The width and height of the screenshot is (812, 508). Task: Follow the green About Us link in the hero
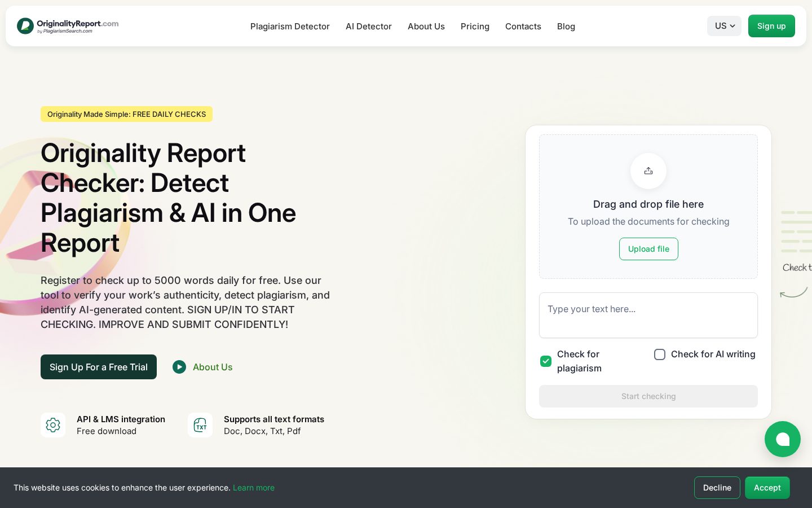click(213, 367)
